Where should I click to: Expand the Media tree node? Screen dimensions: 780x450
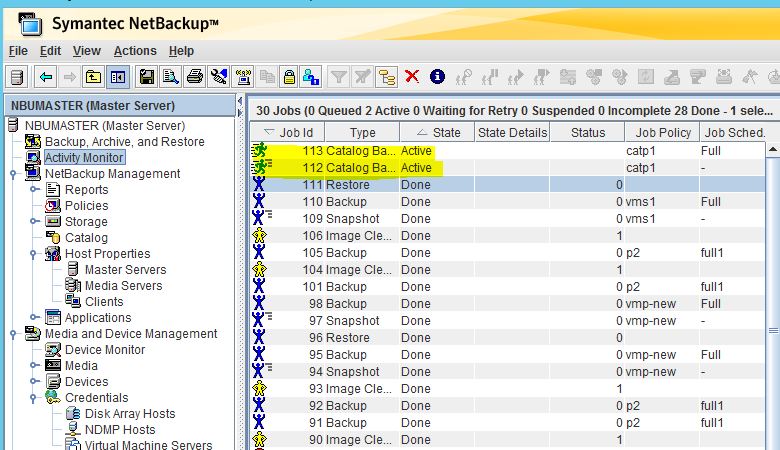(x=33, y=365)
